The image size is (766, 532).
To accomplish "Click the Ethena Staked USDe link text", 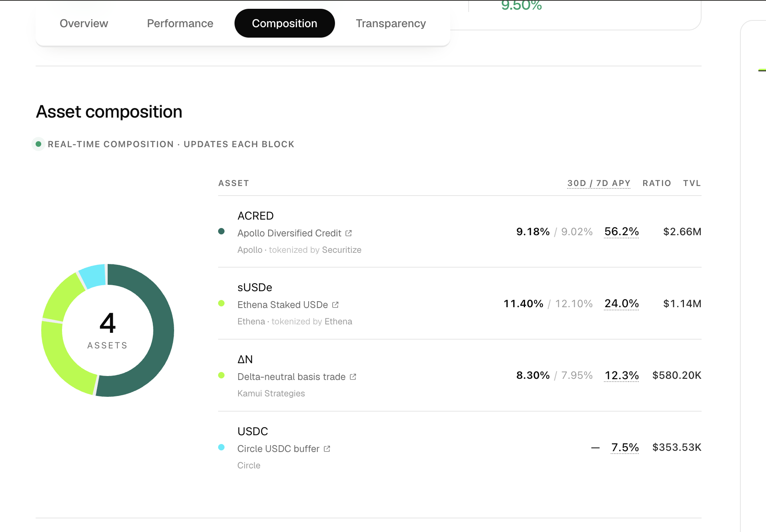I will (x=283, y=305).
